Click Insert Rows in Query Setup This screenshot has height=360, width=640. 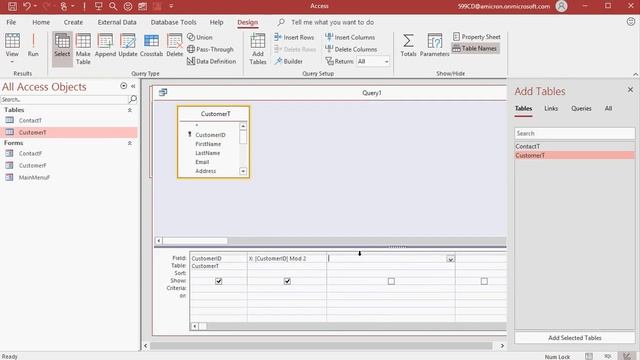click(294, 37)
